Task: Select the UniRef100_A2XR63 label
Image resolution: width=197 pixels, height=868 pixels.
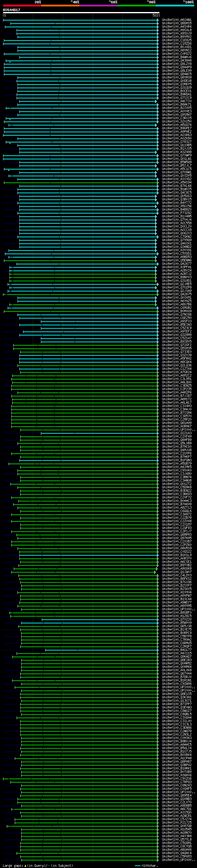Action: (x=176, y=135)
